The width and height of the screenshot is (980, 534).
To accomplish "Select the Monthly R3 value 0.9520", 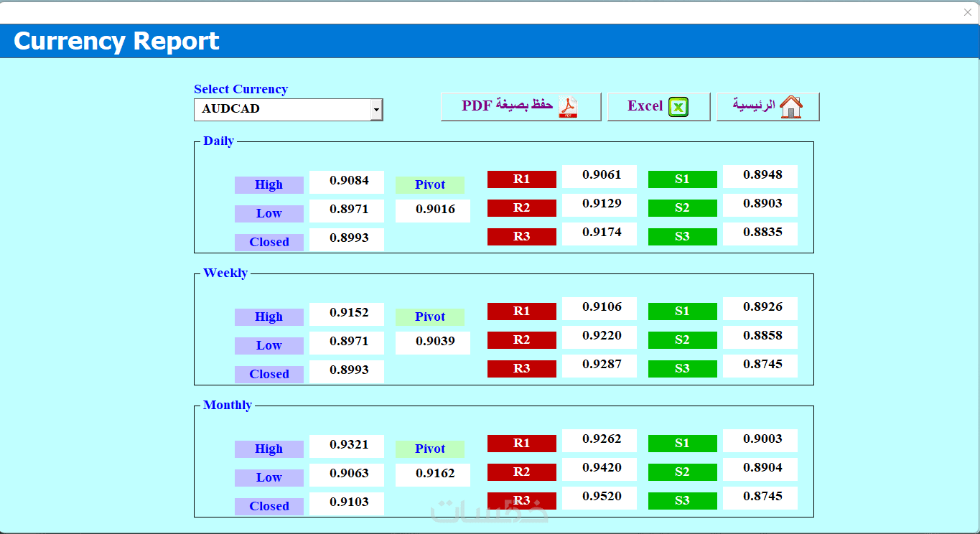I will click(x=599, y=498).
